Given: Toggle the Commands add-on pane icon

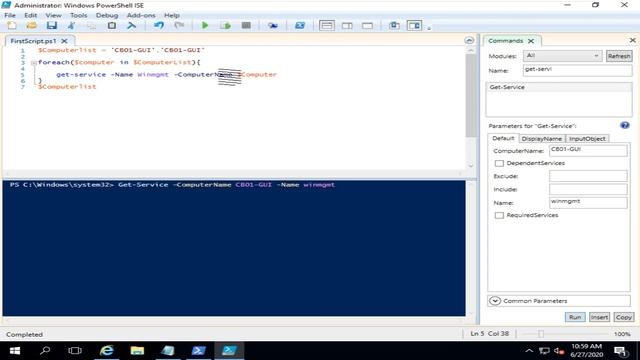Looking at the screenshot, I should 414,25.
